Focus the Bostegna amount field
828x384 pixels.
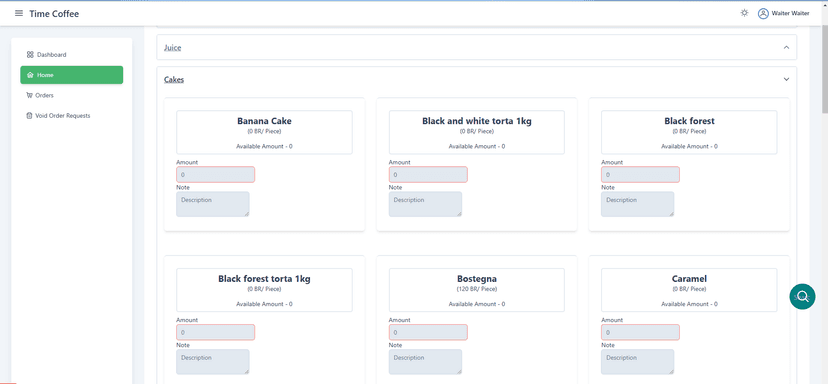pyautogui.click(x=428, y=332)
